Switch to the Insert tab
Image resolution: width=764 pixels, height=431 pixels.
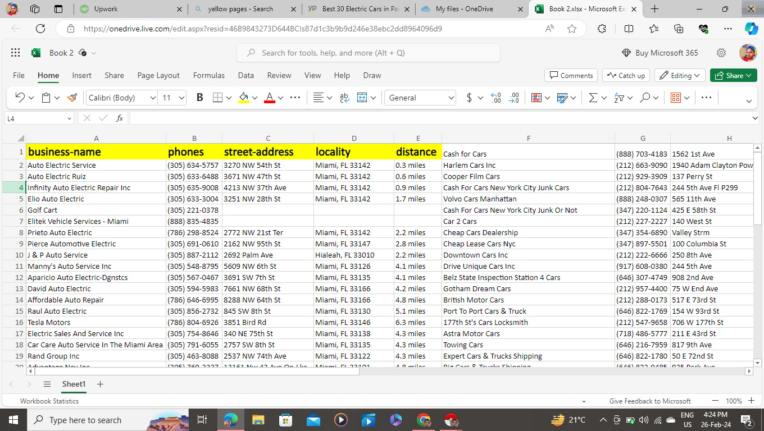coord(81,75)
